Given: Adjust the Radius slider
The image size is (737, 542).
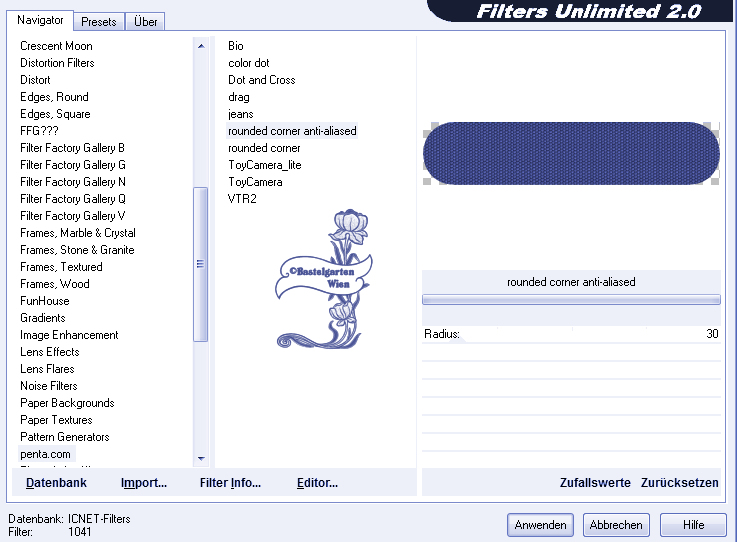Looking at the screenshot, I should click(x=571, y=334).
